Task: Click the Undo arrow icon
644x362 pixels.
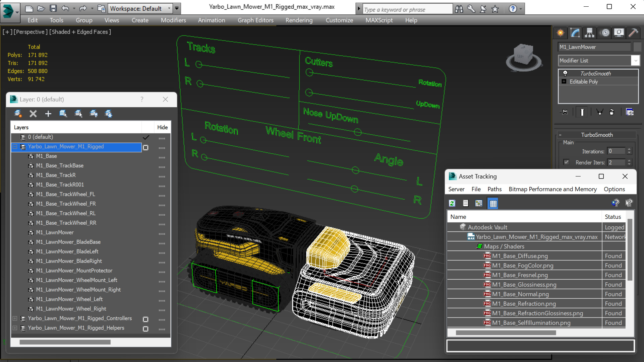Action: [65, 8]
